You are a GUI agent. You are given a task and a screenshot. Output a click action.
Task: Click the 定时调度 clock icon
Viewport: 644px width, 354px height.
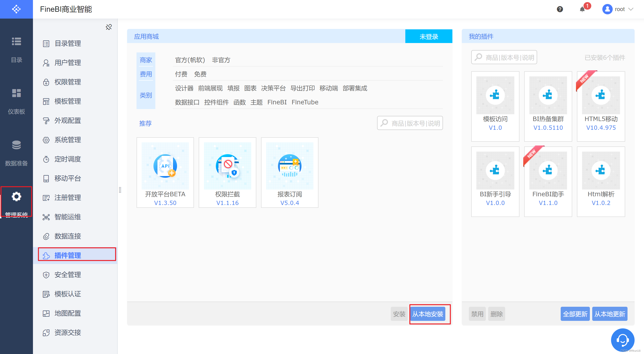point(46,159)
